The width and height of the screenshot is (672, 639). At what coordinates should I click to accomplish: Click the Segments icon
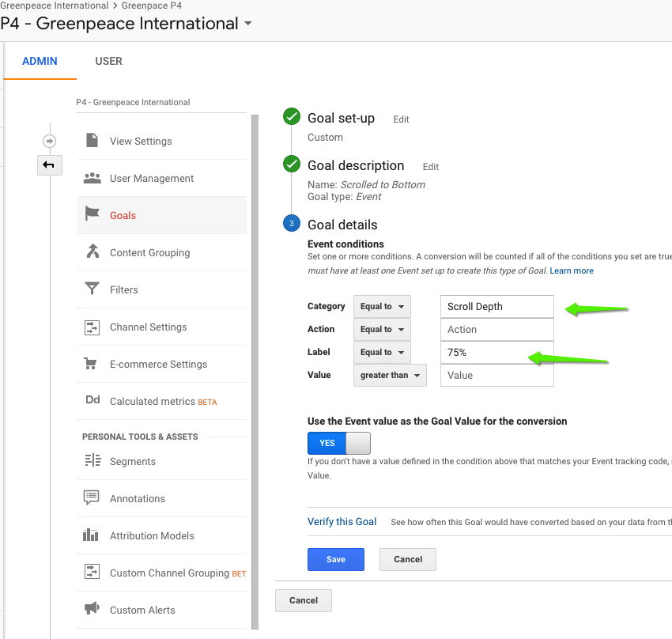(x=92, y=460)
